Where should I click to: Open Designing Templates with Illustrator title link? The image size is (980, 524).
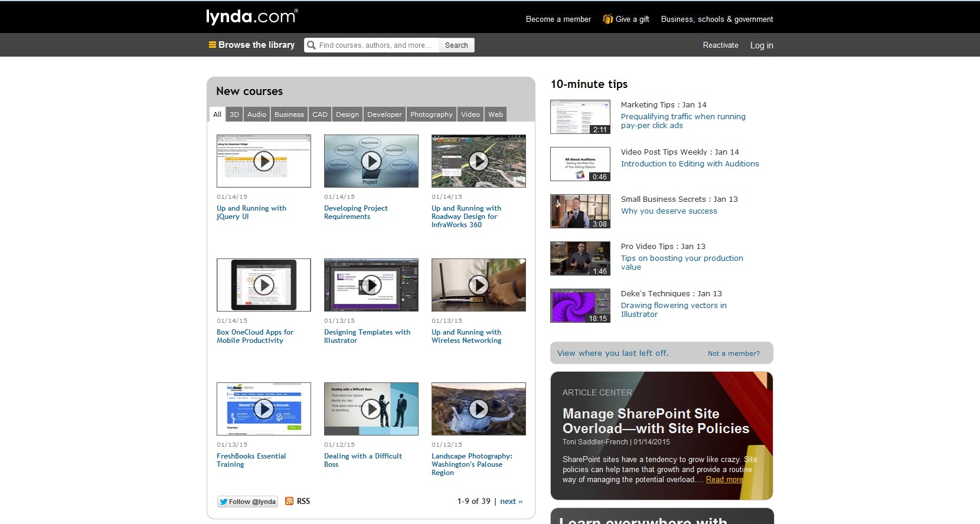[367, 336]
